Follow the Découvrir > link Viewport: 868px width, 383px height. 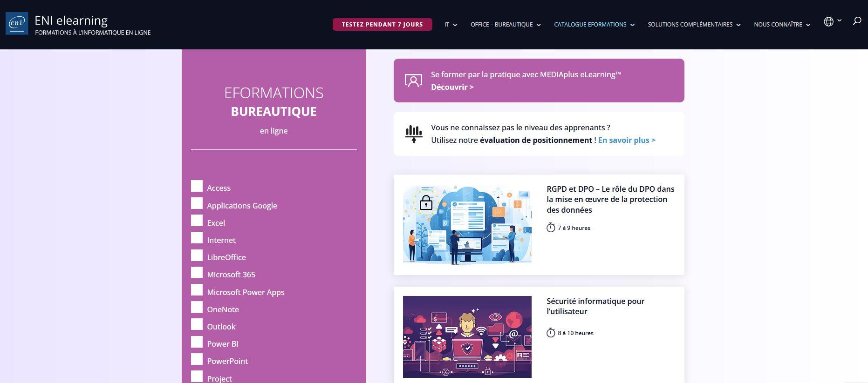(452, 87)
